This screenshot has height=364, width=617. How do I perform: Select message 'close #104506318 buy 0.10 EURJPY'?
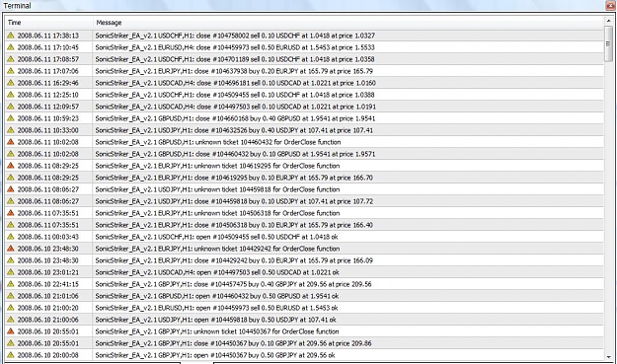tap(234, 225)
